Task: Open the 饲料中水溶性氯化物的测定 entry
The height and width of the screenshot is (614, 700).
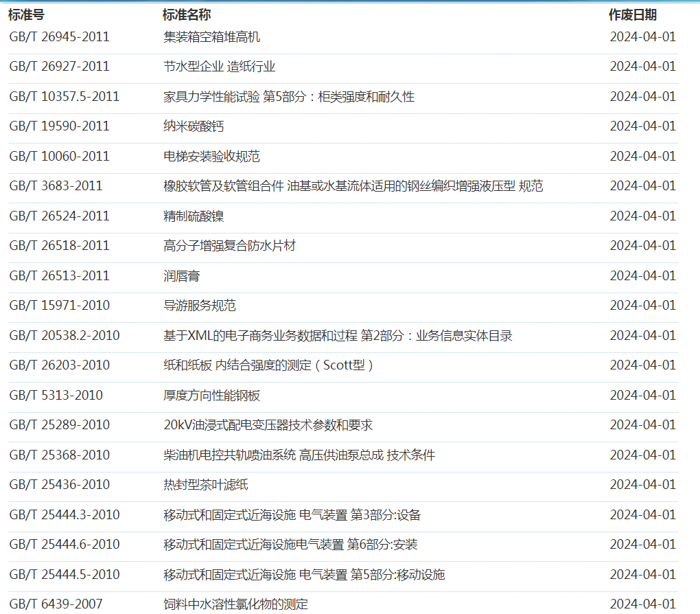Action: [235, 604]
